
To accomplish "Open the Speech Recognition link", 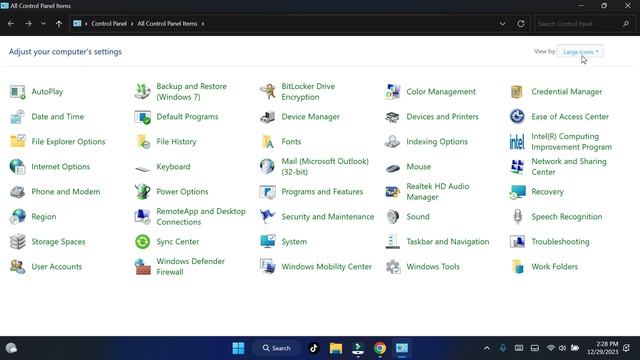I will 567,217.
